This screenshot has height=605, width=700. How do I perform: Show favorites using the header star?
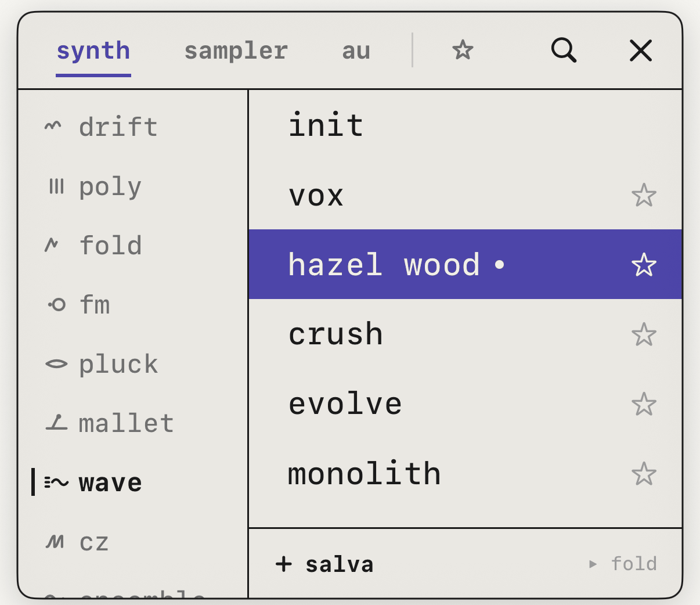click(463, 50)
